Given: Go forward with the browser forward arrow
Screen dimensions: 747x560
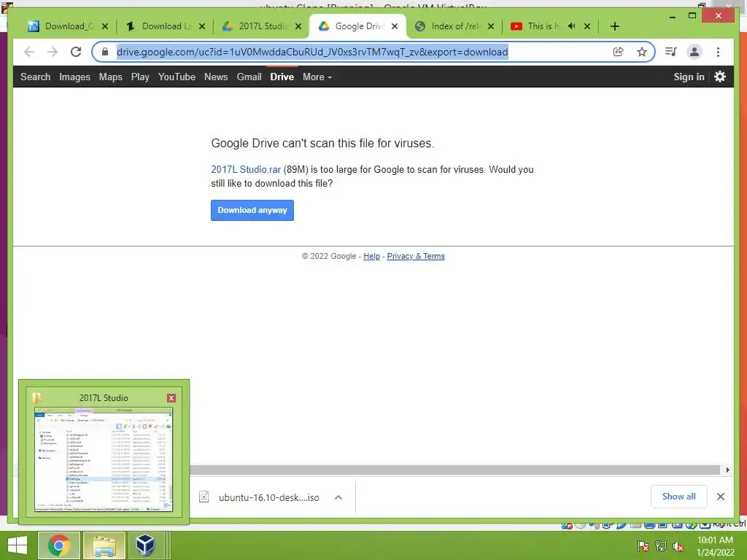Looking at the screenshot, I should [x=53, y=52].
